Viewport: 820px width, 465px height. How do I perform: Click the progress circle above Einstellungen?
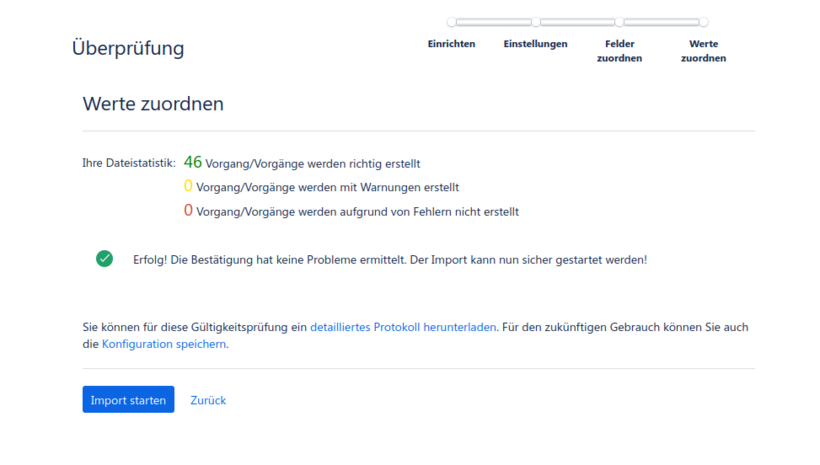(536, 22)
